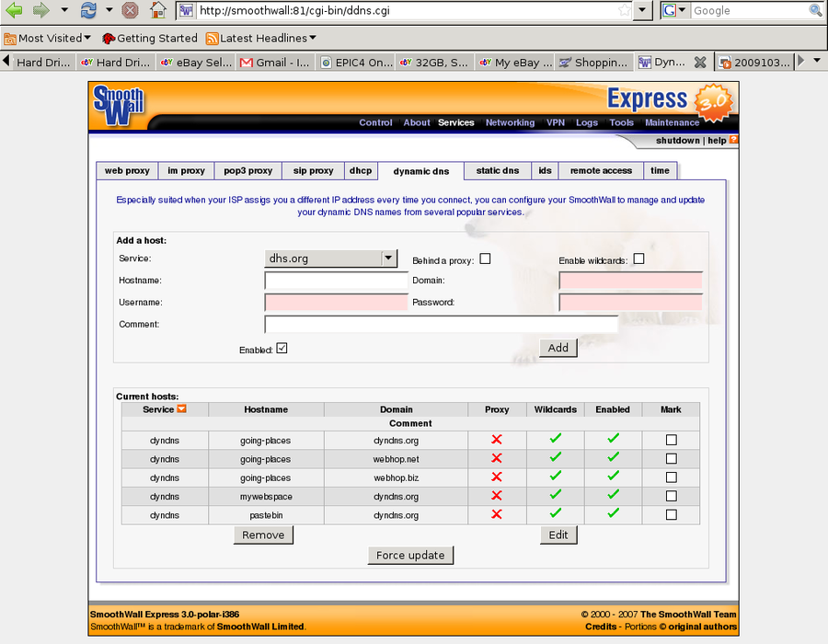Screen dimensions: 828x644
Task: Open the static dns tab
Action: (x=498, y=170)
